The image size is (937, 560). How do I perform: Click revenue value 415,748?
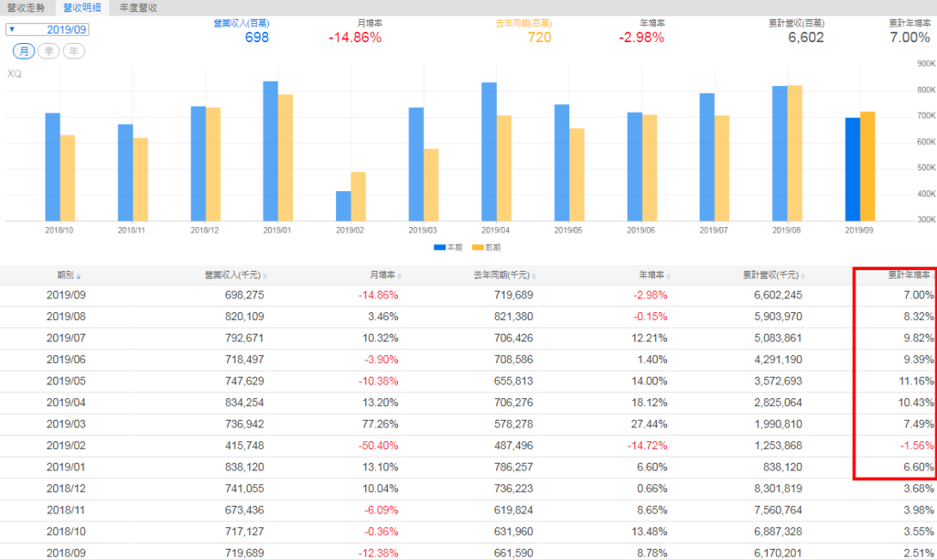[244, 446]
